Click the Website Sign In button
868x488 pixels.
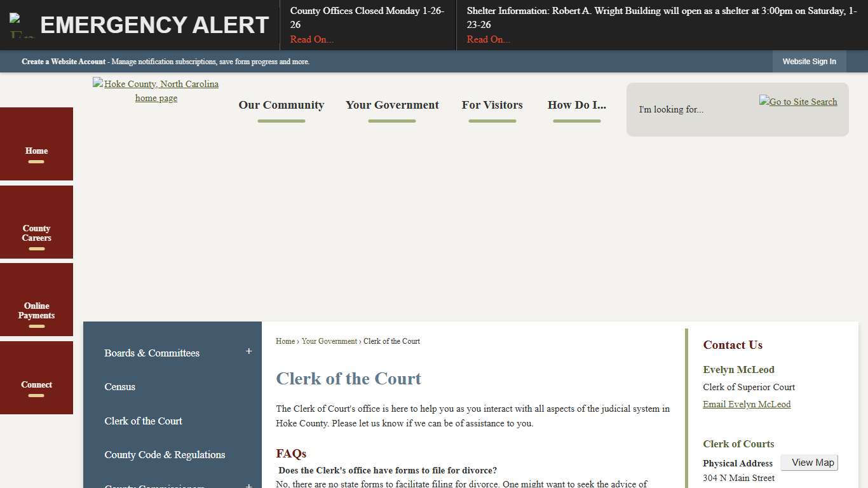coord(809,61)
